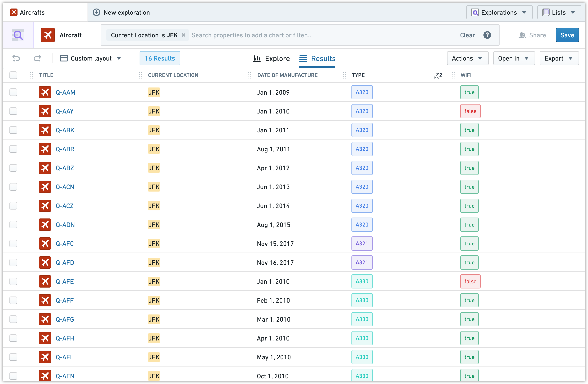Select the Results view tab
Image resolution: width=588 pixels, height=384 pixels.
(317, 59)
